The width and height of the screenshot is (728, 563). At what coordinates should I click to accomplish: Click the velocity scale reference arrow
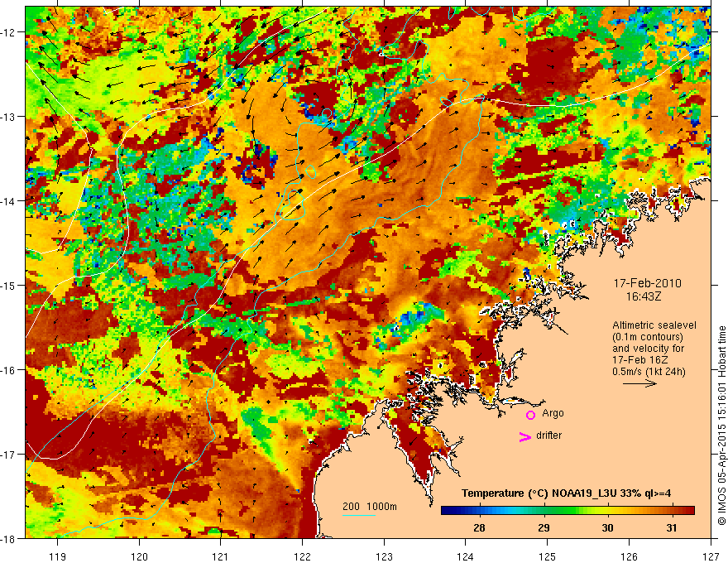coord(639,383)
